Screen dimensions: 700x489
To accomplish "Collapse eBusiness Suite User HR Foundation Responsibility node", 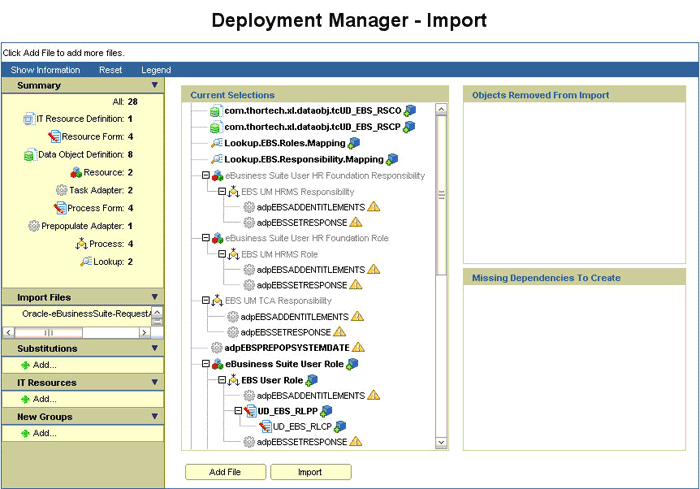I will (x=205, y=175).
